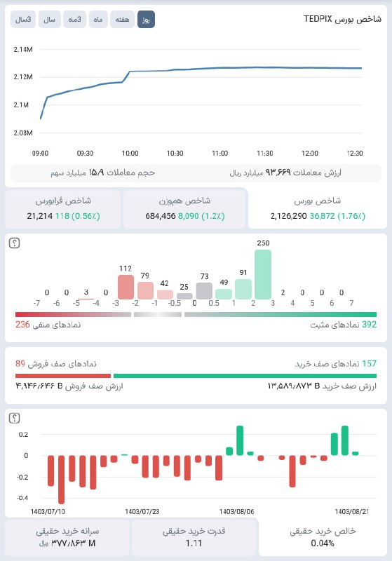Click the 1403/08/06 date axis label
This screenshot has width=392, height=561.
coord(237,512)
